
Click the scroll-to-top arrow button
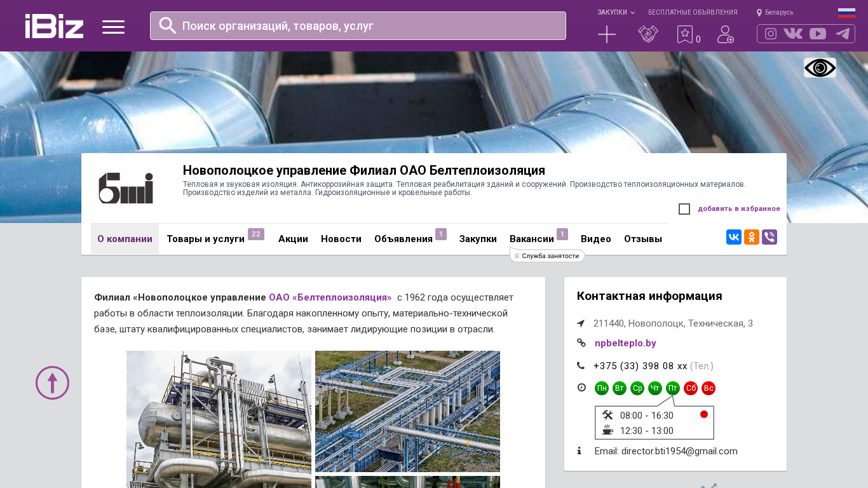point(52,383)
